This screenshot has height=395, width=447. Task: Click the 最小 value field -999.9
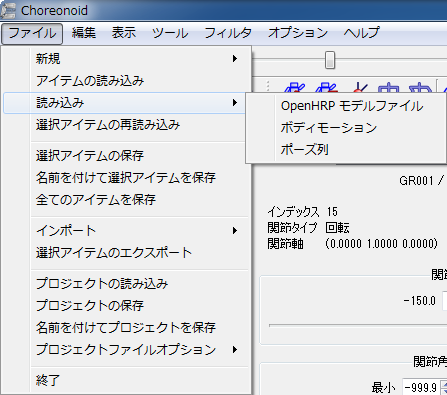point(421,387)
